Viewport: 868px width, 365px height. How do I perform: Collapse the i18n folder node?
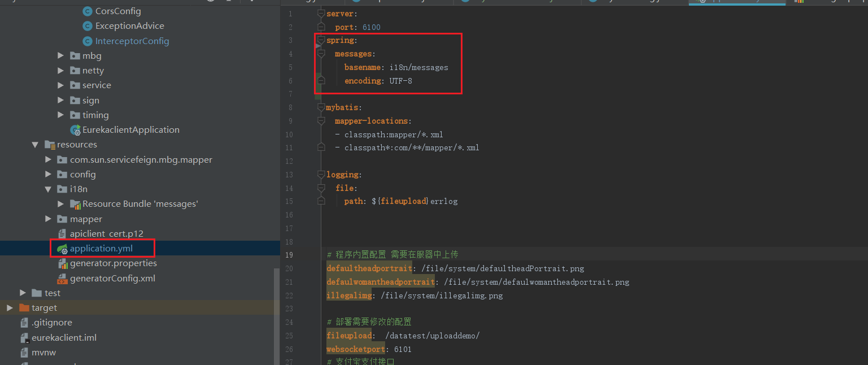pyautogui.click(x=48, y=189)
